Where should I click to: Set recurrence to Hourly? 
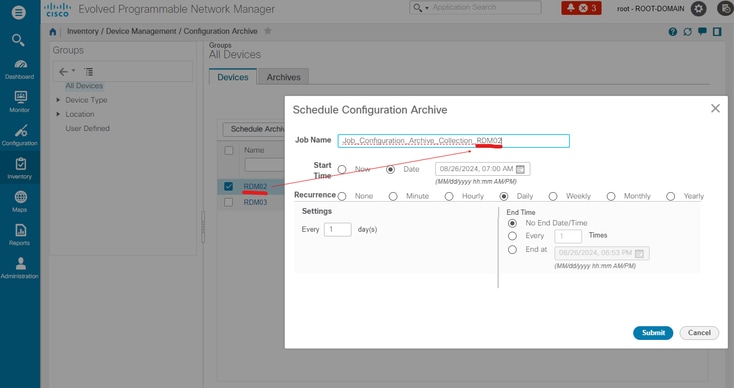[x=449, y=197]
